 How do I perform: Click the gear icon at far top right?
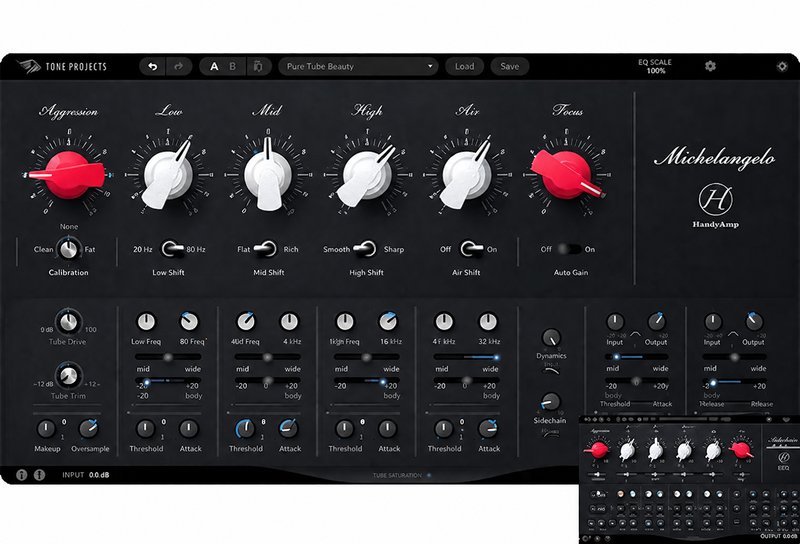[x=782, y=66]
